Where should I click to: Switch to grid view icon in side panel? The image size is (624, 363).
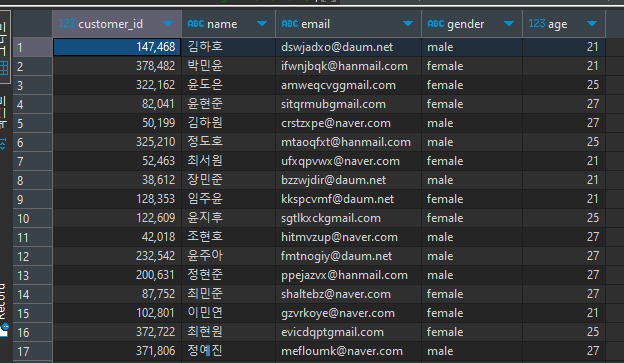(x=4, y=68)
